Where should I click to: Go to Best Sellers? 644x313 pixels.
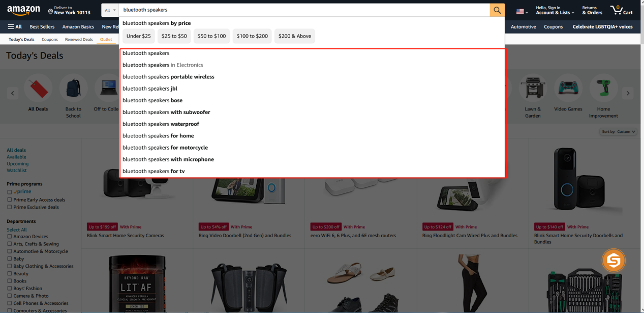42,26
